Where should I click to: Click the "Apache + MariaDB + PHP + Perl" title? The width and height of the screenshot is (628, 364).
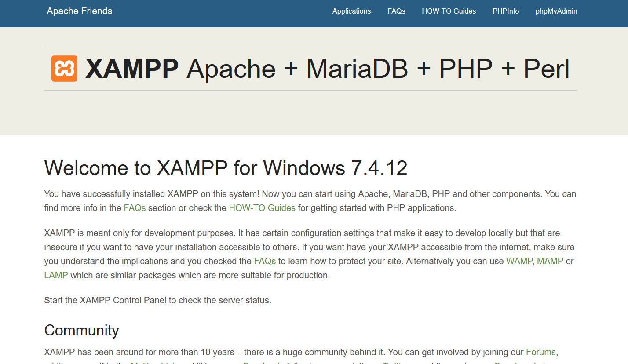(x=378, y=69)
